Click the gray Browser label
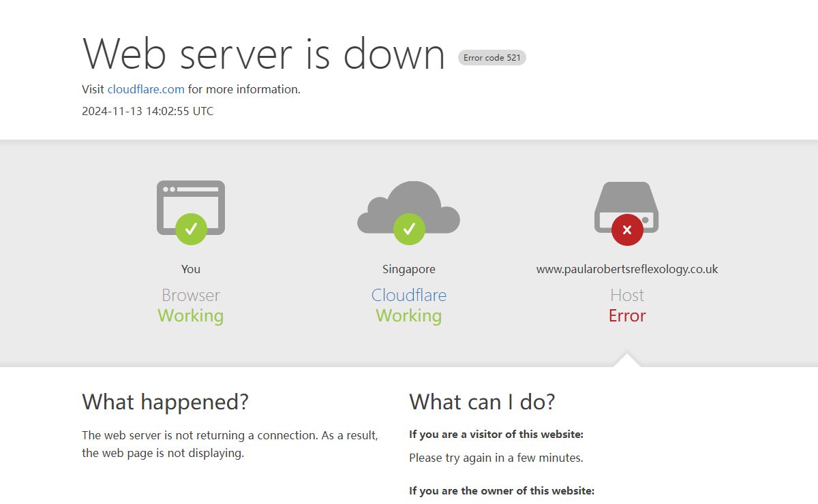 click(x=191, y=295)
